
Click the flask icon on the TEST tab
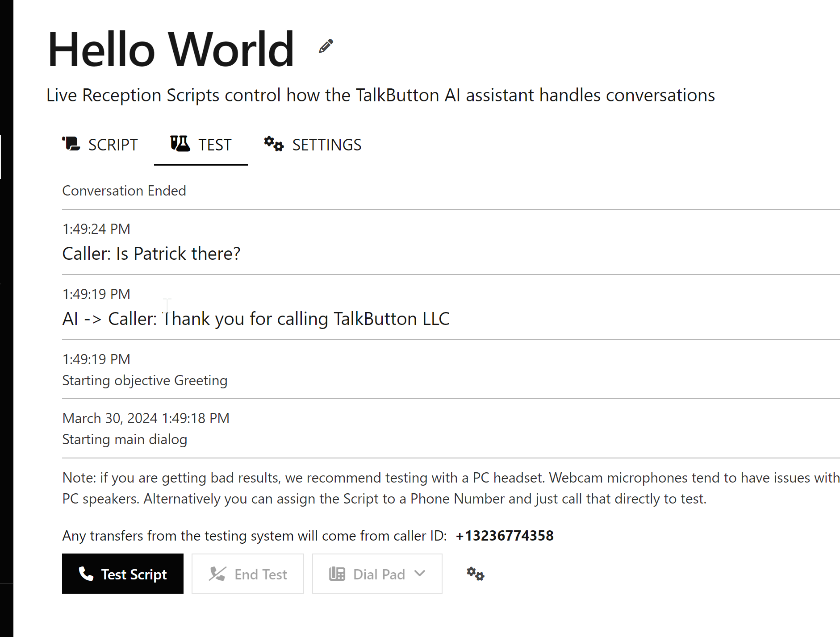[x=180, y=144]
